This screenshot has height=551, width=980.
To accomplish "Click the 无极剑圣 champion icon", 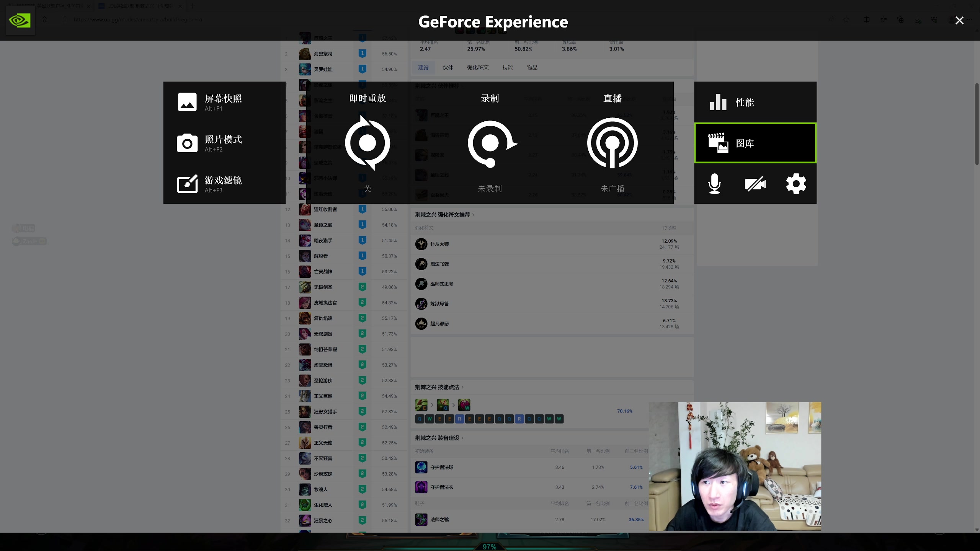I will pyautogui.click(x=305, y=287).
